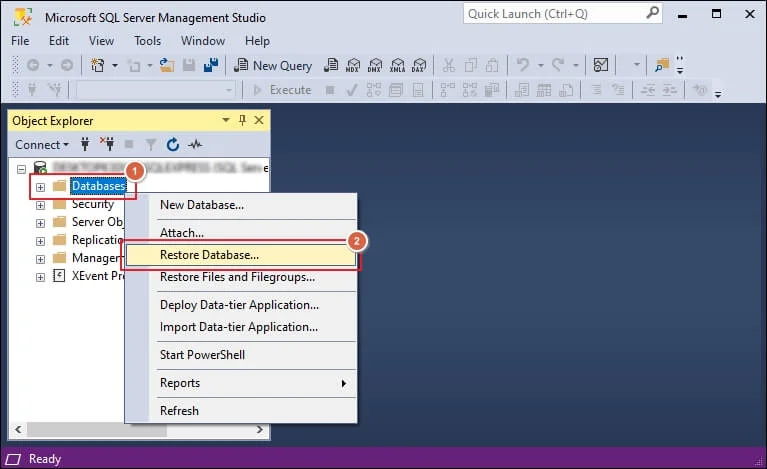Choose Attach... from context menu

[x=242, y=233]
